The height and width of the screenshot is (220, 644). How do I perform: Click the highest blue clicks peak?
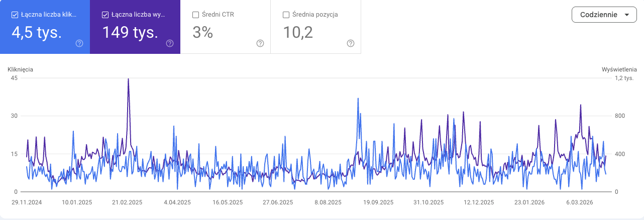358,99
